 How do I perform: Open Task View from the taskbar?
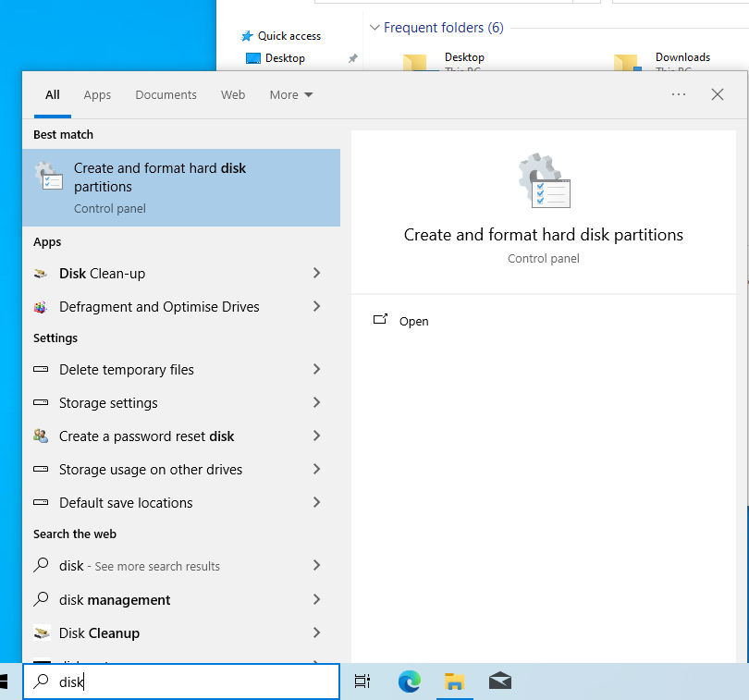pyautogui.click(x=362, y=682)
